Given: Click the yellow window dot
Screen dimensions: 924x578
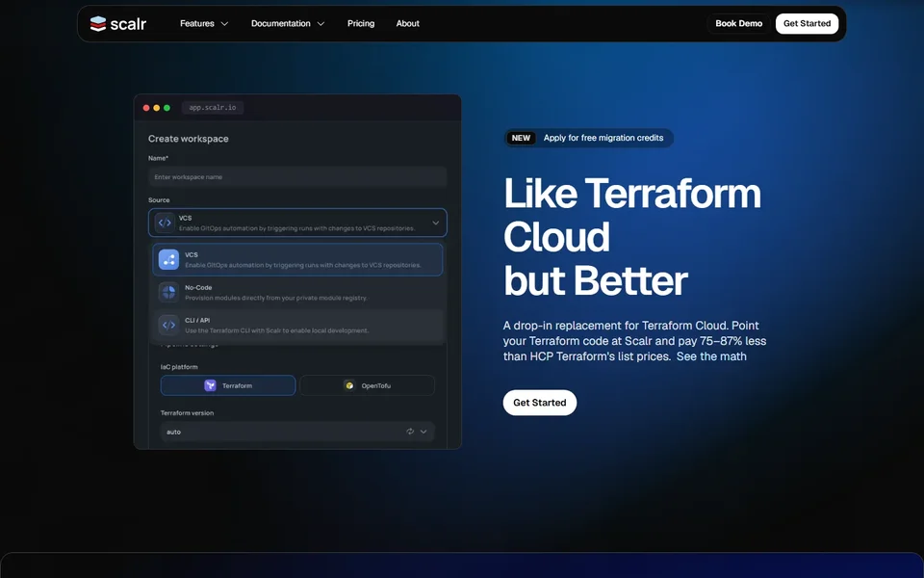Looking at the screenshot, I should (157, 108).
